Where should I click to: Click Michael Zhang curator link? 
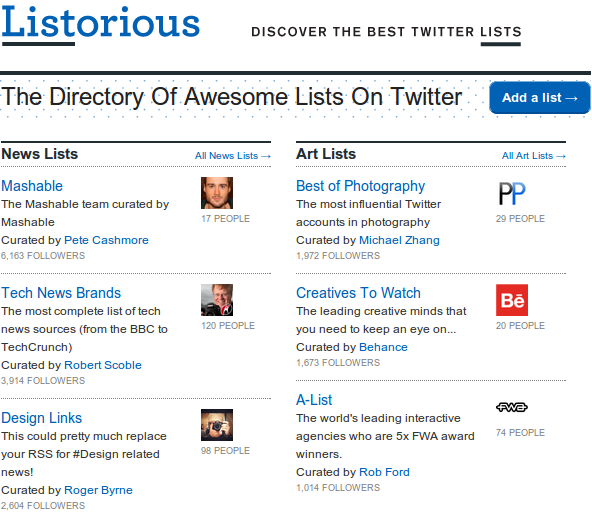[x=399, y=240]
